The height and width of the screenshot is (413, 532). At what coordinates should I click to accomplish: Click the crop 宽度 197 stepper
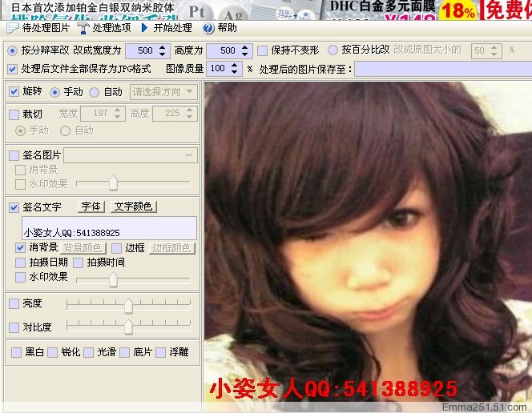tap(118, 113)
